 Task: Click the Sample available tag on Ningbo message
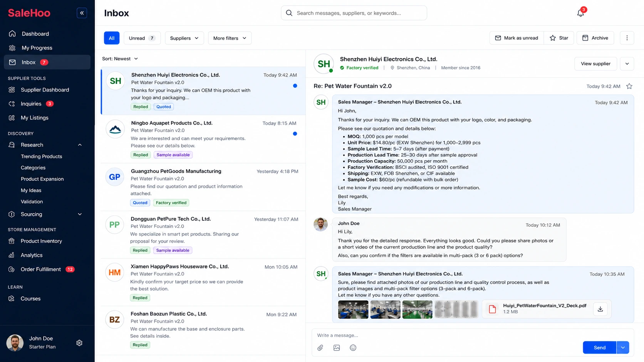click(x=173, y=155)
